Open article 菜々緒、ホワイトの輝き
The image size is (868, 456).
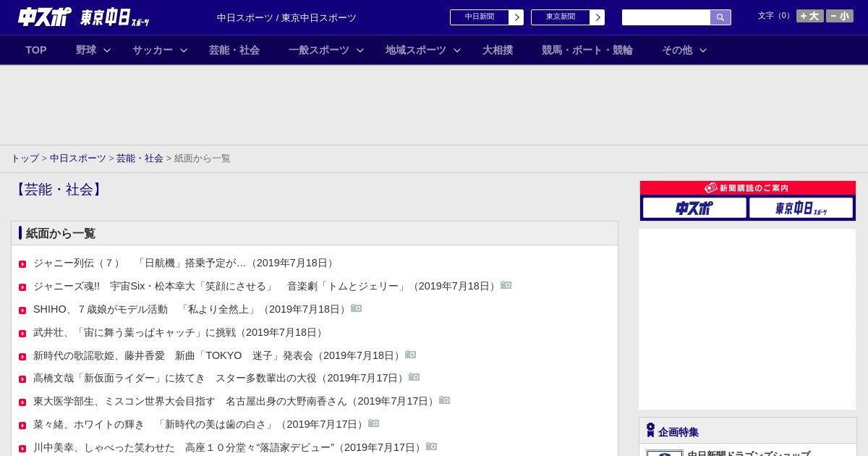coord(200,424)
